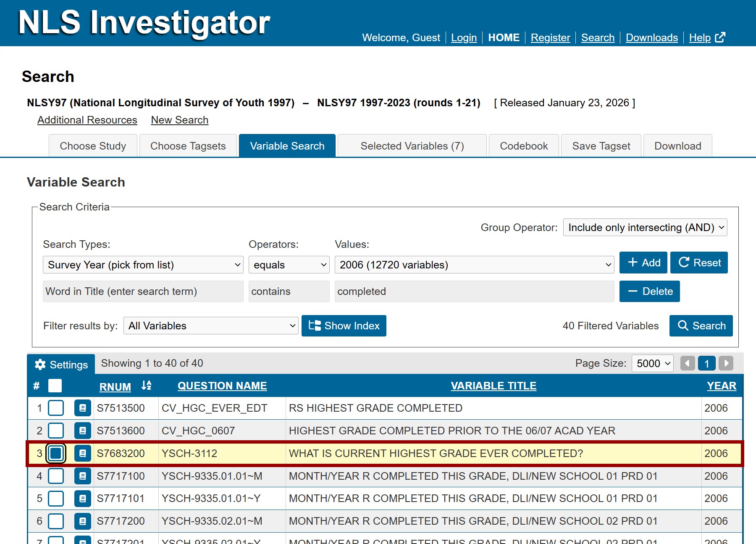The height and width of the screenshot is (544, 756).
Task: Sort by QUESTION NAME column
Action: point(222,386)
